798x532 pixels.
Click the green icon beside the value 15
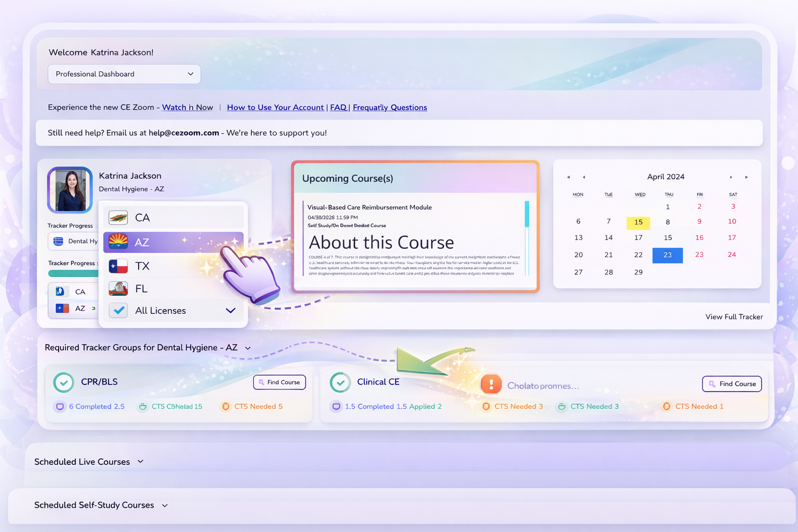tap(142, 406)
